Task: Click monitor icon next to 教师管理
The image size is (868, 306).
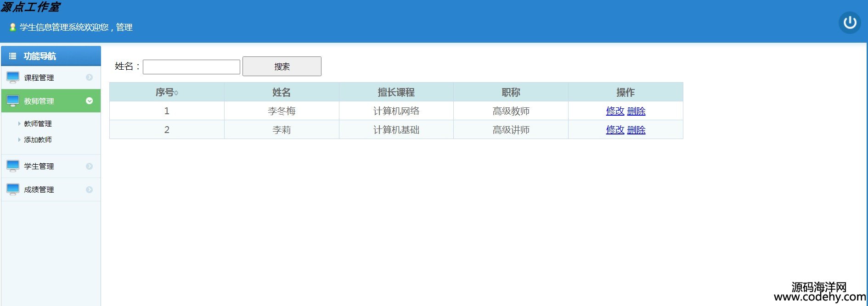Action: click(x=13, y=101)
